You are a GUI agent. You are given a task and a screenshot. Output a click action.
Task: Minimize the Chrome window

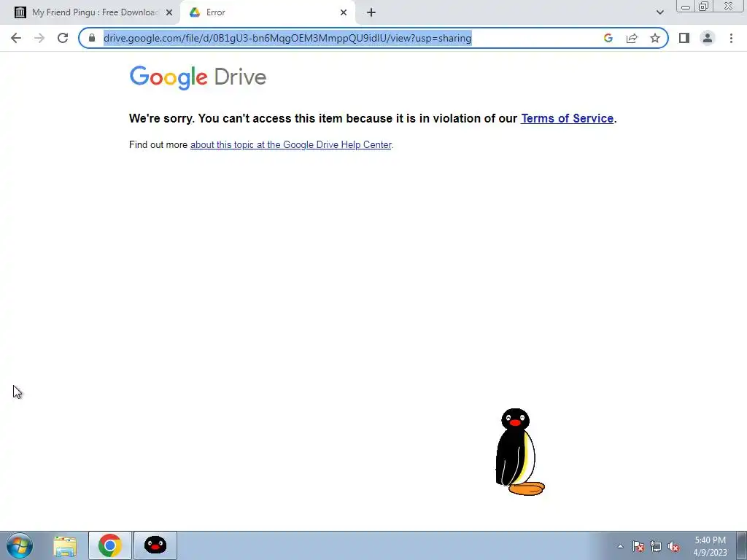click(x=686, y=7)
